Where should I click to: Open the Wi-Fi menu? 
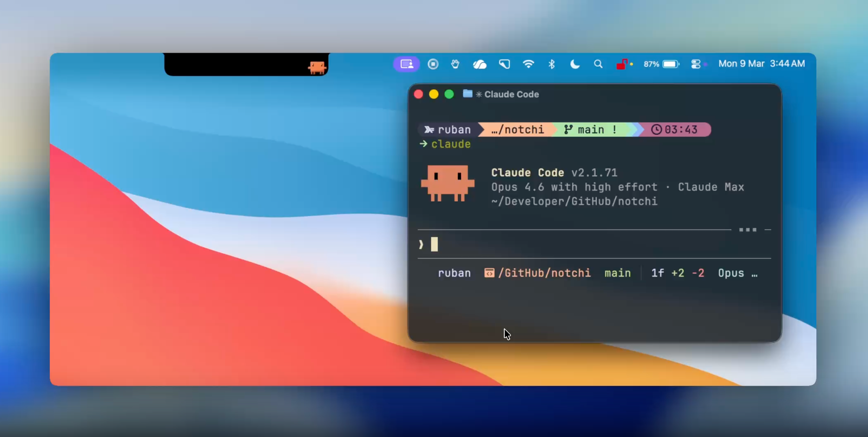pos(528,64)
